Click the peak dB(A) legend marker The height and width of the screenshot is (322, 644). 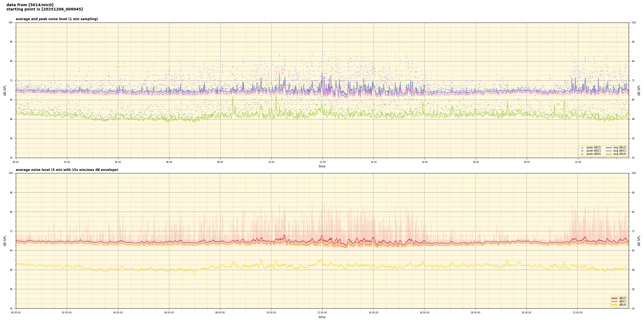[x=582, y=154]
